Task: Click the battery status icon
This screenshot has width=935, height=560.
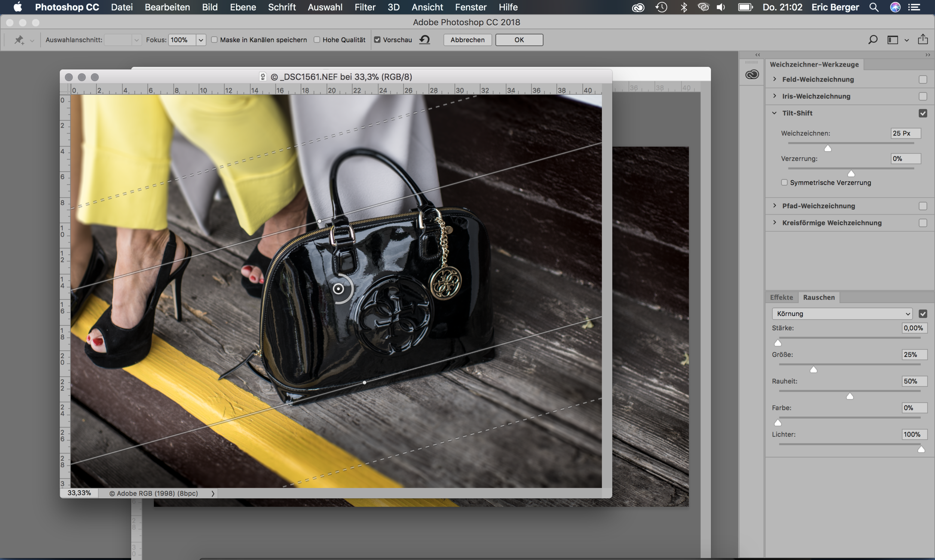Action: (x=745, y=7)
